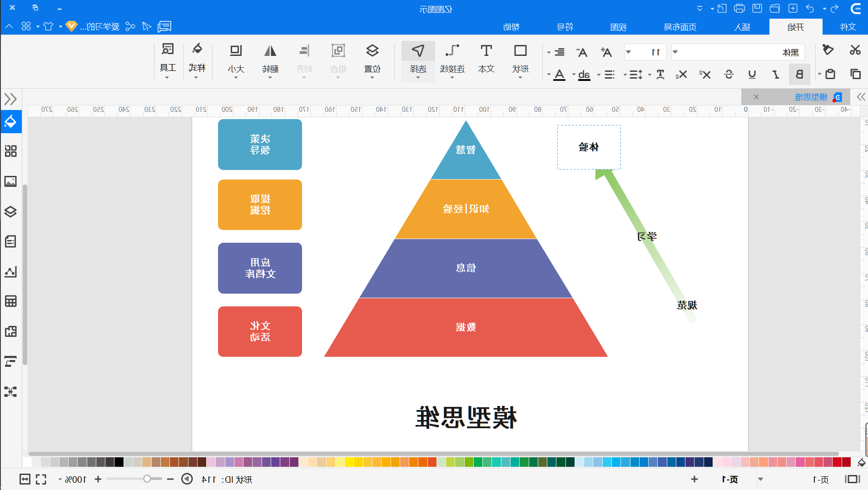This screenshot has height=490, width=868.
Task: Expand the text highlight ab dropdown arrow
Action: [574, 75]
